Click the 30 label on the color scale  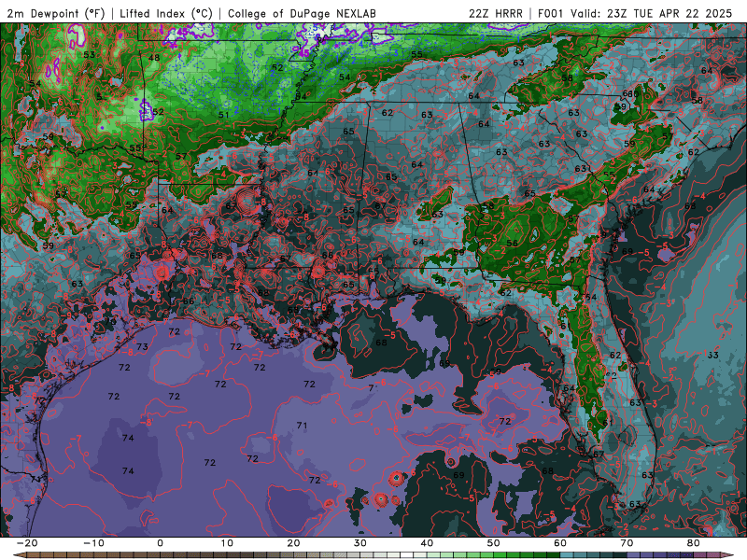360,543
